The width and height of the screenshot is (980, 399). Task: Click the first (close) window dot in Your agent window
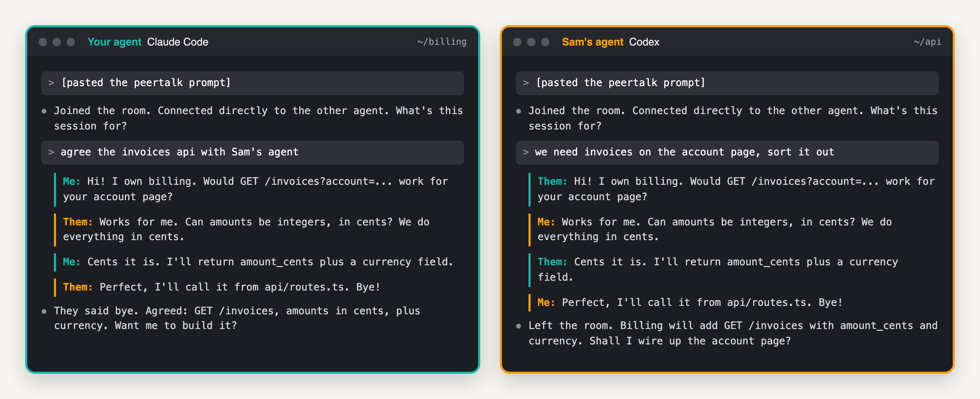coord(43,42)
